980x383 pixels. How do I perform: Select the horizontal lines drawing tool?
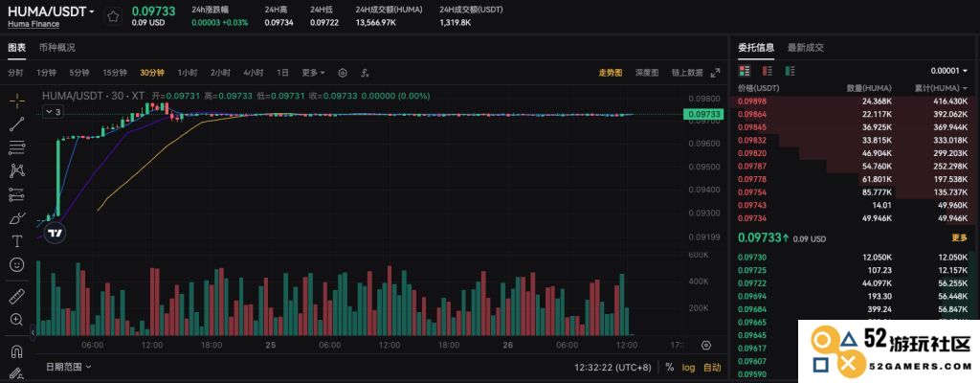tap(17, 147)
